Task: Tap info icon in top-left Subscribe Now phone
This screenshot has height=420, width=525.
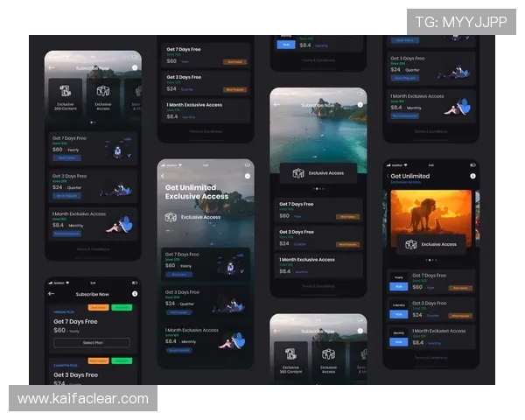Action: [135, 67]
